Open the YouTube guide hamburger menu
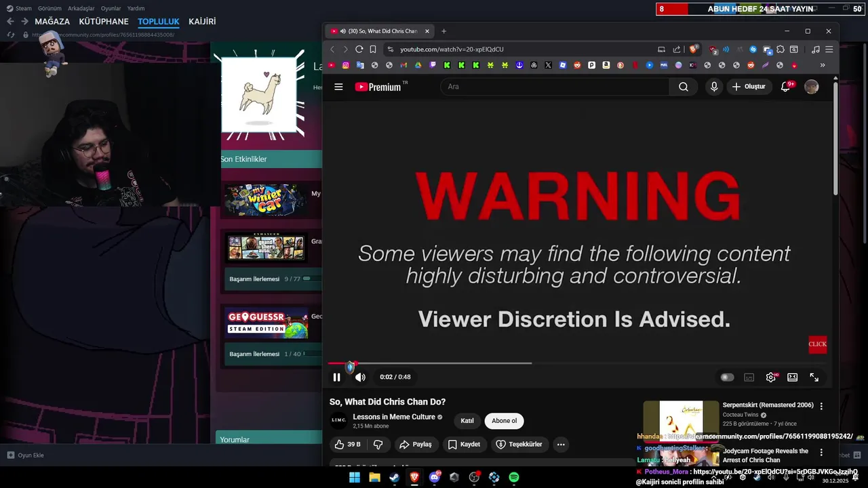 [338, 87]
